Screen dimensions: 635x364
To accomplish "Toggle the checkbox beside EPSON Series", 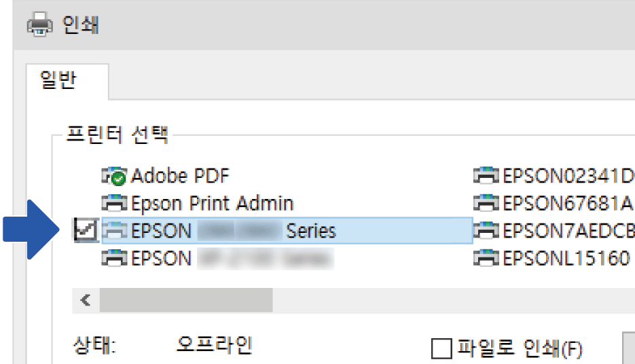I will pyautogui.click(x=86, y=231).
